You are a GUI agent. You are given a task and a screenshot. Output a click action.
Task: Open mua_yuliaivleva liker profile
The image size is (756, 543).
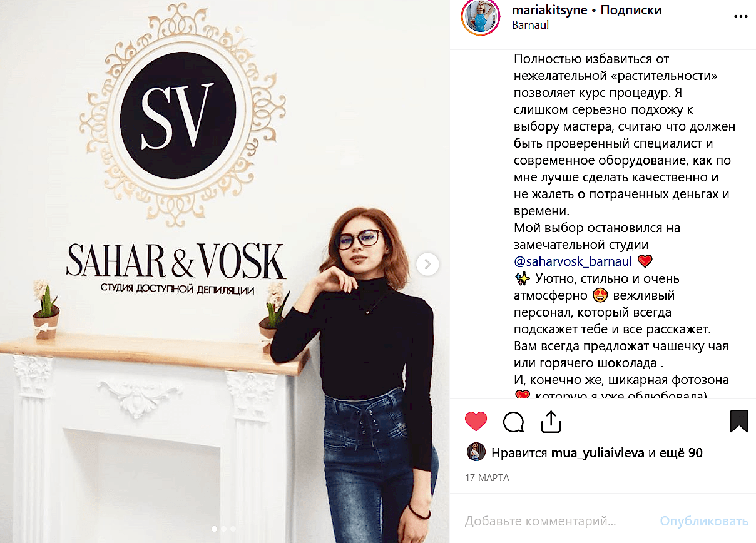pyautogui.click(x=598, y=453)
